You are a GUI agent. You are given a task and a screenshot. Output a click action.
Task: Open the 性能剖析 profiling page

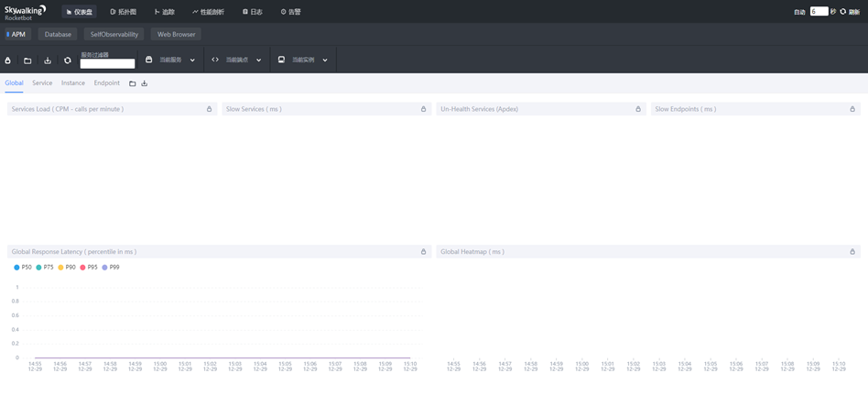208,12
